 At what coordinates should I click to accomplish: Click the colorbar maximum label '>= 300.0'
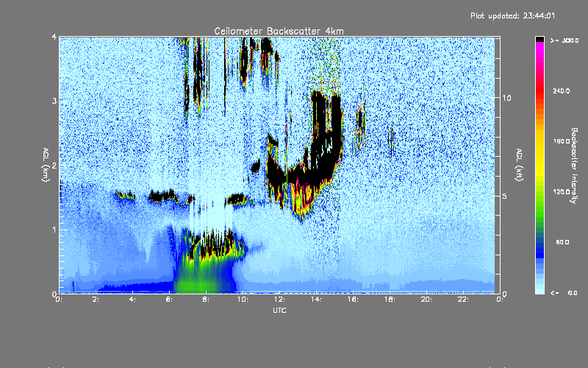(564, 40)
